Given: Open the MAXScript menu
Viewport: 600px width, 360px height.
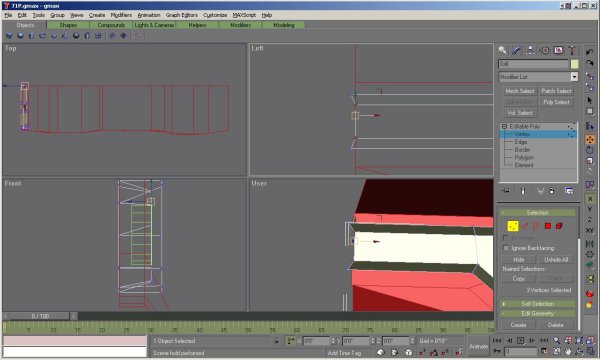Looking at the screenshot, I should 244,15.
